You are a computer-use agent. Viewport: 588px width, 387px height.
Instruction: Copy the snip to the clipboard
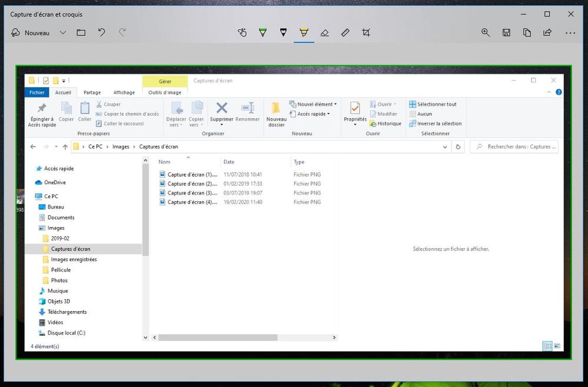pos(527,33)
